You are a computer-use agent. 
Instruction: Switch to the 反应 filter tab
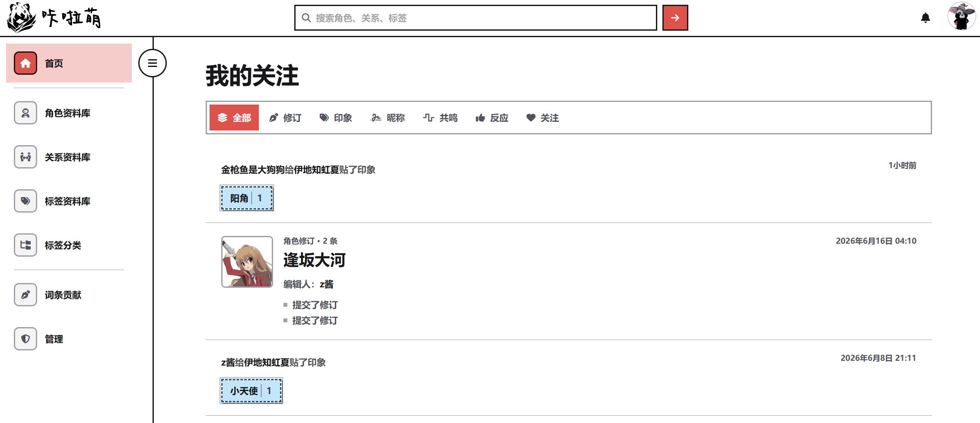point(492,118)
